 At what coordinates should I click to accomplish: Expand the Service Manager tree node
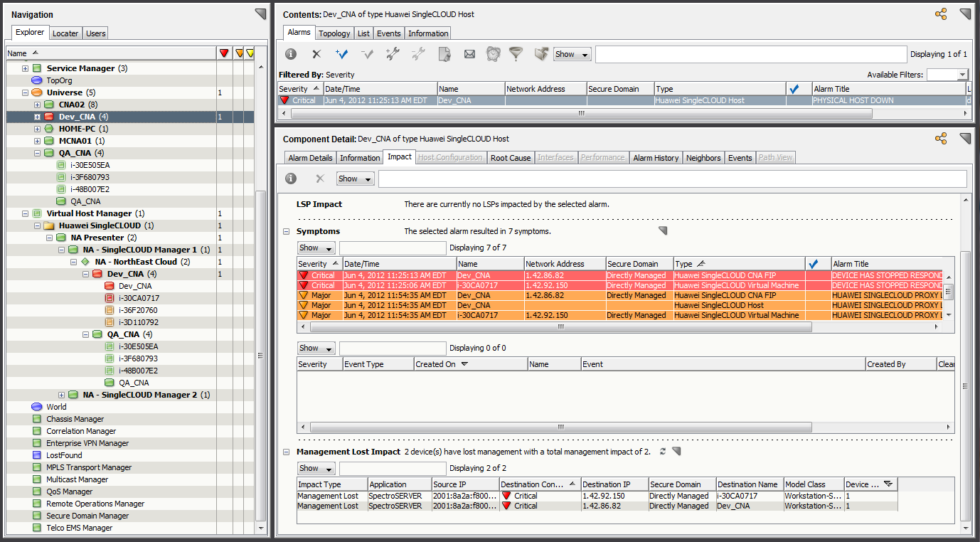pyautogui.click(x=26, y=68)
